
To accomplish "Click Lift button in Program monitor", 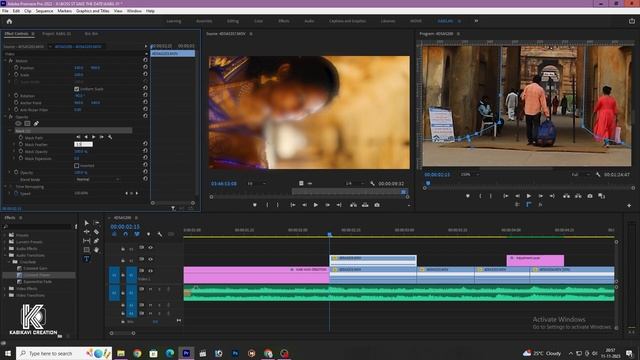I will pos(566,196).
